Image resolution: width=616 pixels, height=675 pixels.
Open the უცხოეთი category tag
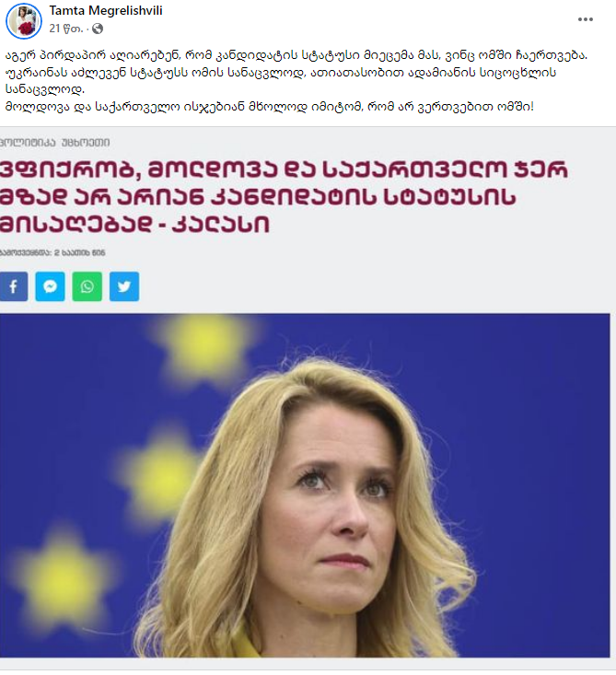pos(86,143)
